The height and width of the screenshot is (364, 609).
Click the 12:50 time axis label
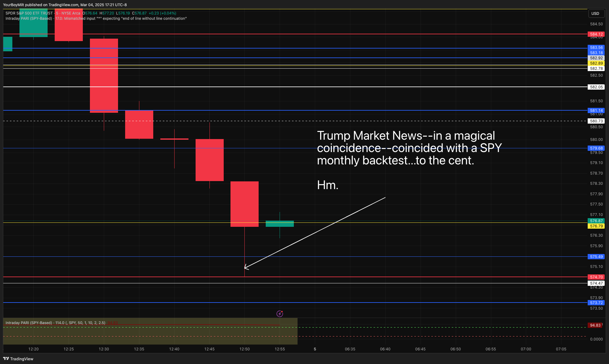click(x=244, y=349)
